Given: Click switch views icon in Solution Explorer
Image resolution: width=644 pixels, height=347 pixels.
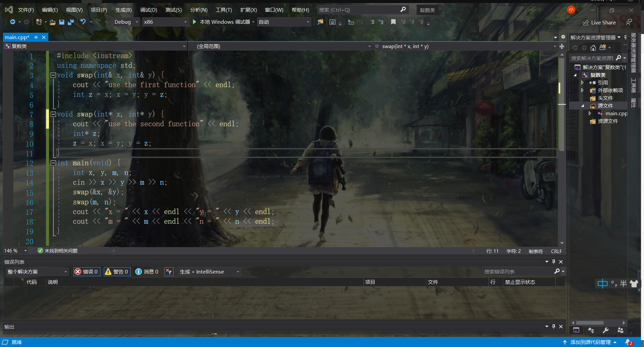Looking at the screenshot, I should pyautogui.click(x=602, y=48).
